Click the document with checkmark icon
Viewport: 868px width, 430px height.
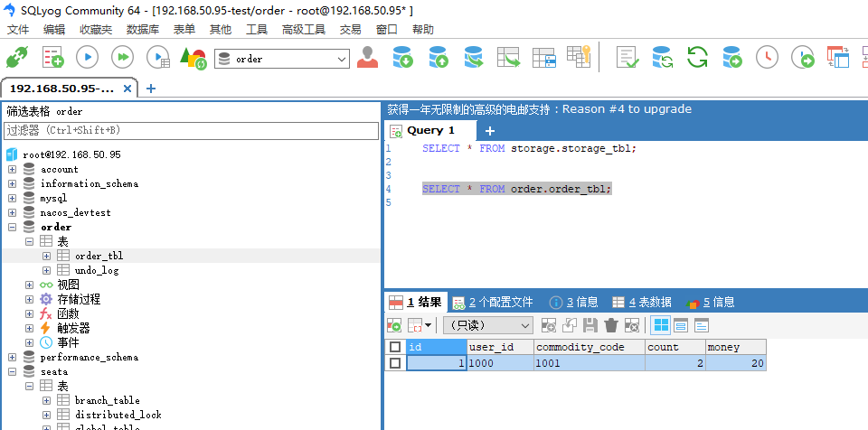click(627, 57)
